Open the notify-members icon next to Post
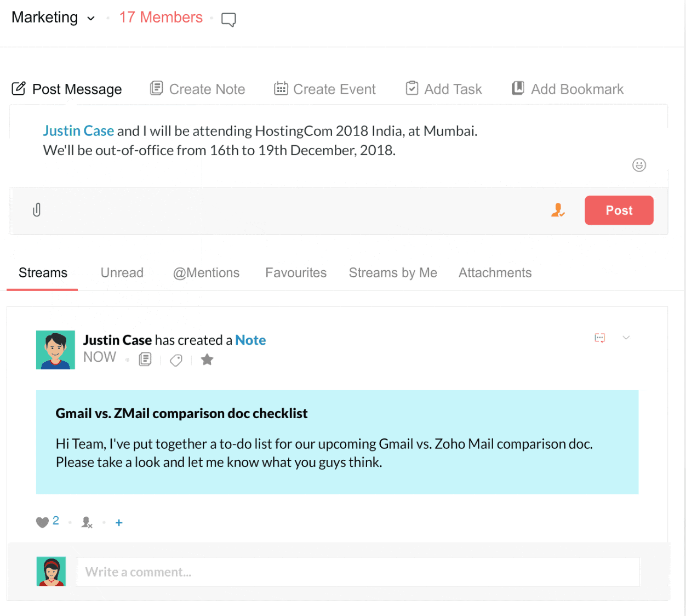Screen dimensions: 686x616 pos(558,210)
